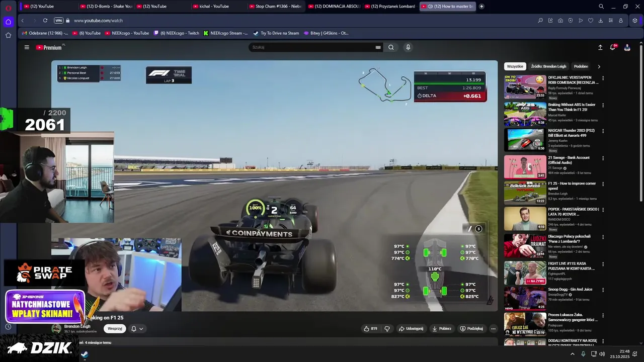
Task: Open the YouTube hamburger guide menu
Action: tap(27, 47)
